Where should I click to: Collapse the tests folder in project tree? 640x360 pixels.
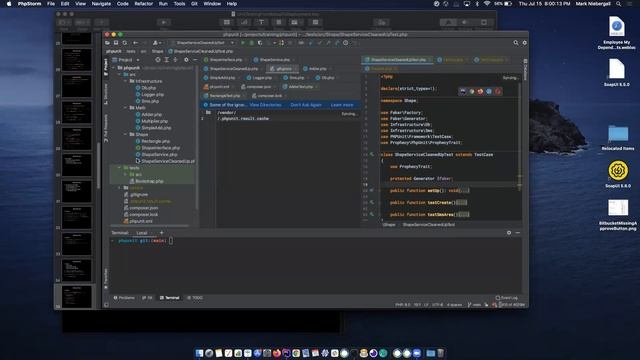pyautogui.click(x=120, y=168)
